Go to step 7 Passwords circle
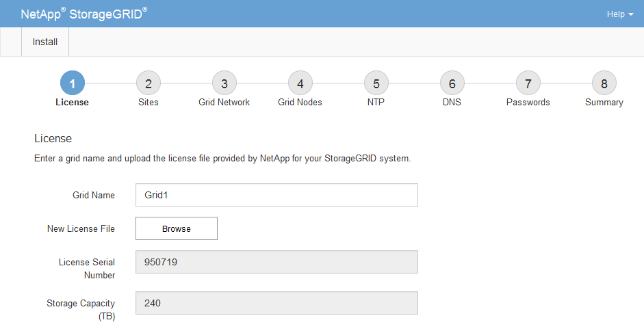 (528, 84)
